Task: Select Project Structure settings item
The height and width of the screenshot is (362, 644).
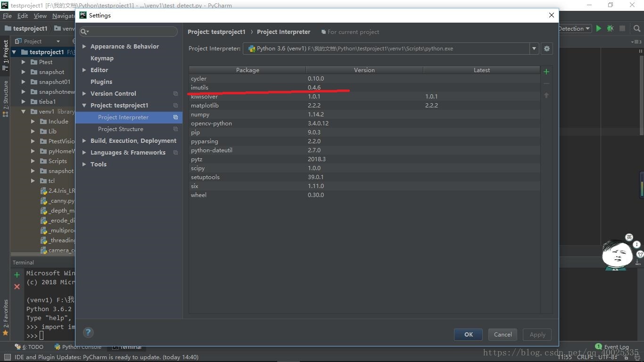Action: pos(129,129)
